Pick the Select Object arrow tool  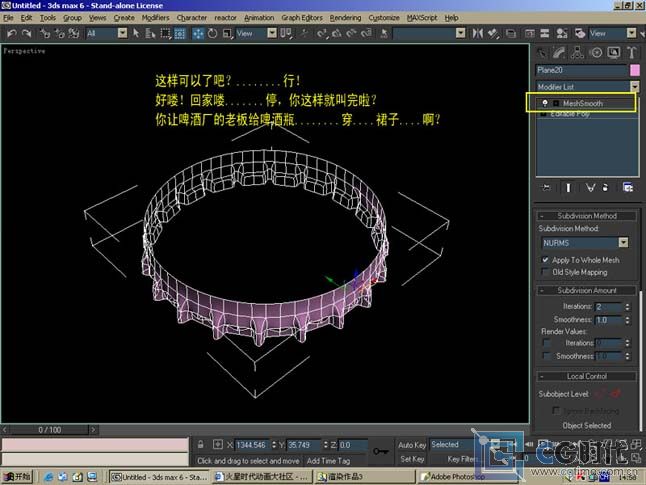(x=136, y=33)
